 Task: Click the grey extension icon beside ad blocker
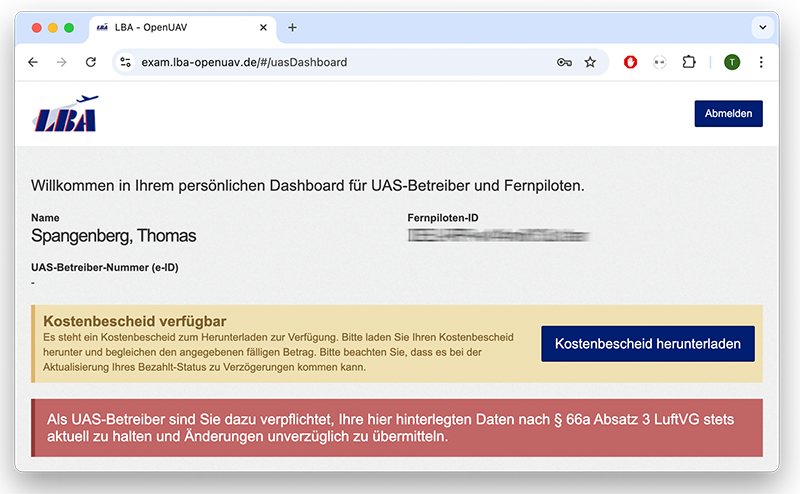click(659, 62)
